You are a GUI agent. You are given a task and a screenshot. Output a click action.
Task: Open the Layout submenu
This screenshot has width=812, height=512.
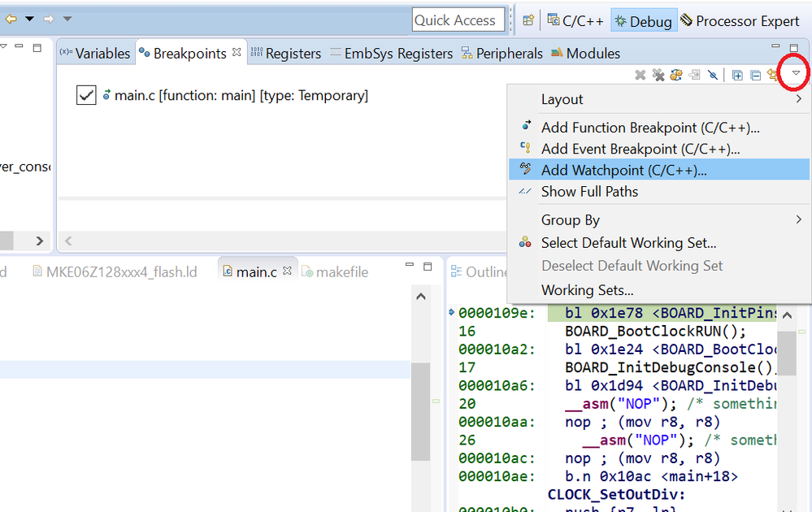pos(658,99)
